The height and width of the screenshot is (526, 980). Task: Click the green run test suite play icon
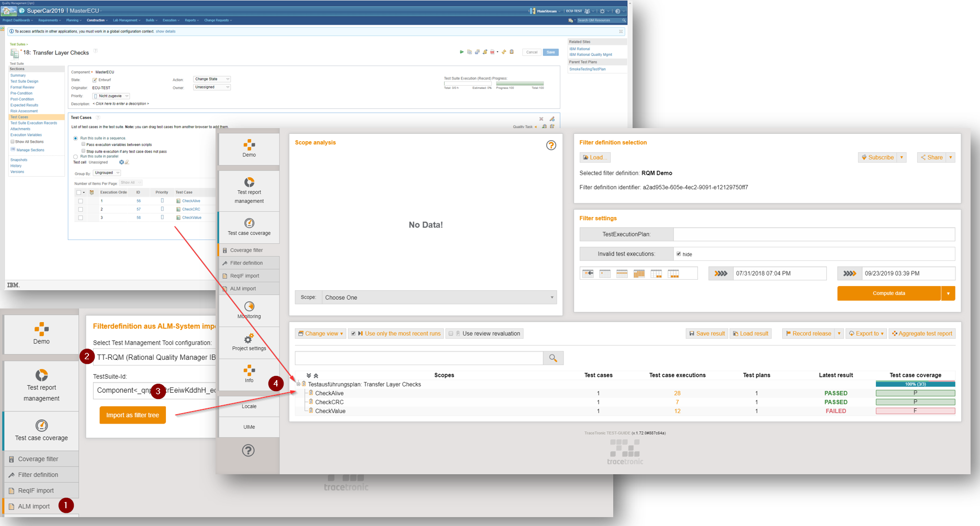coord(461,52)
